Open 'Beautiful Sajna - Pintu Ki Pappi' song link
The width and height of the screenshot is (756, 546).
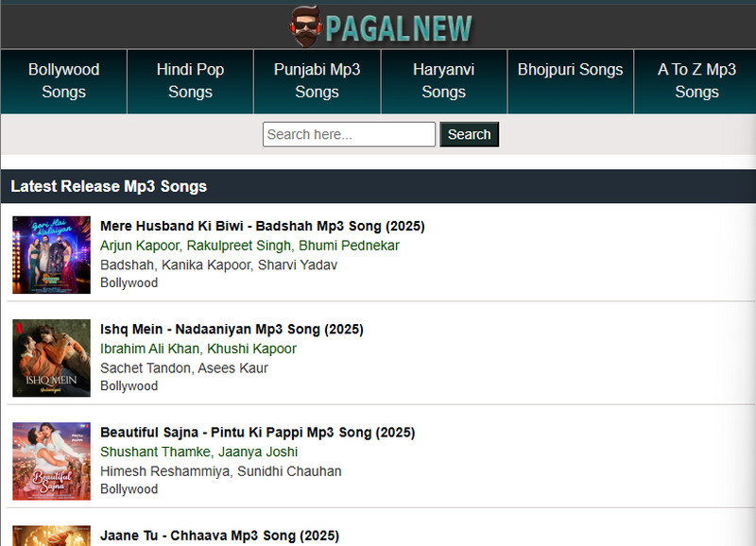click(x=257, y=433)
